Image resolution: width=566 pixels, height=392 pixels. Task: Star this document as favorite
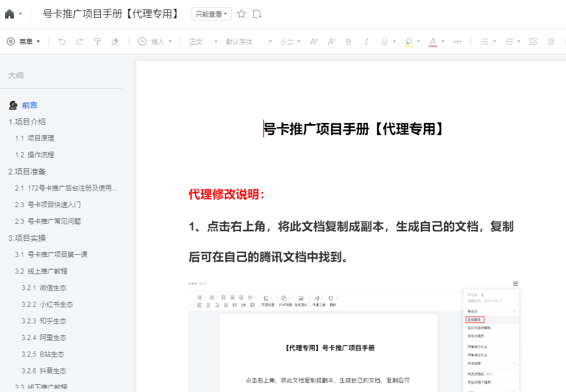[x=241, y=14]
